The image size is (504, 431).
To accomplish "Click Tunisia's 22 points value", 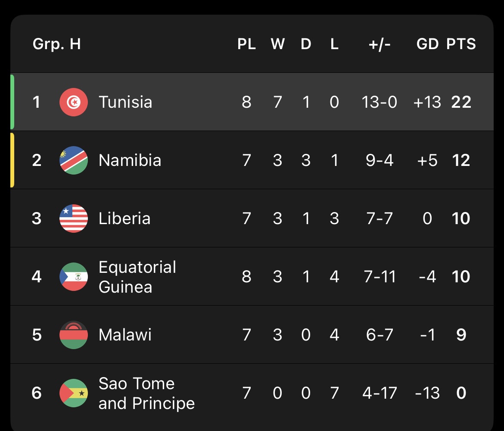I will click(461, 102).
